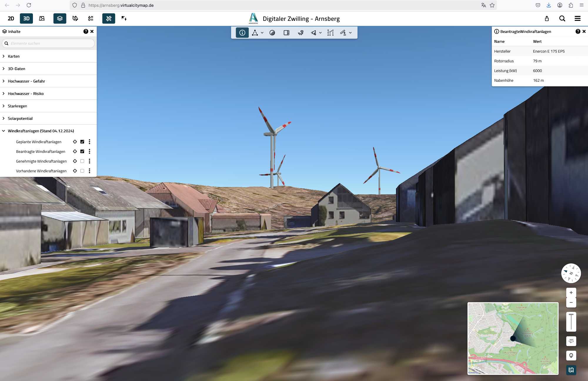The width and height of the screenshot is (588, 381).
Task: Click the tilt slider control
Action: coord(571,322)
